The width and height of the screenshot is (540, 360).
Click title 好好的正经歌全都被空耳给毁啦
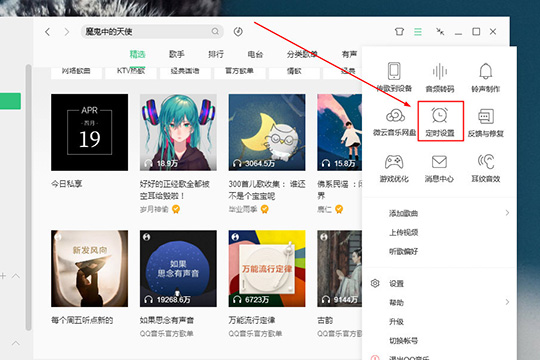click(x=175, y=190)
